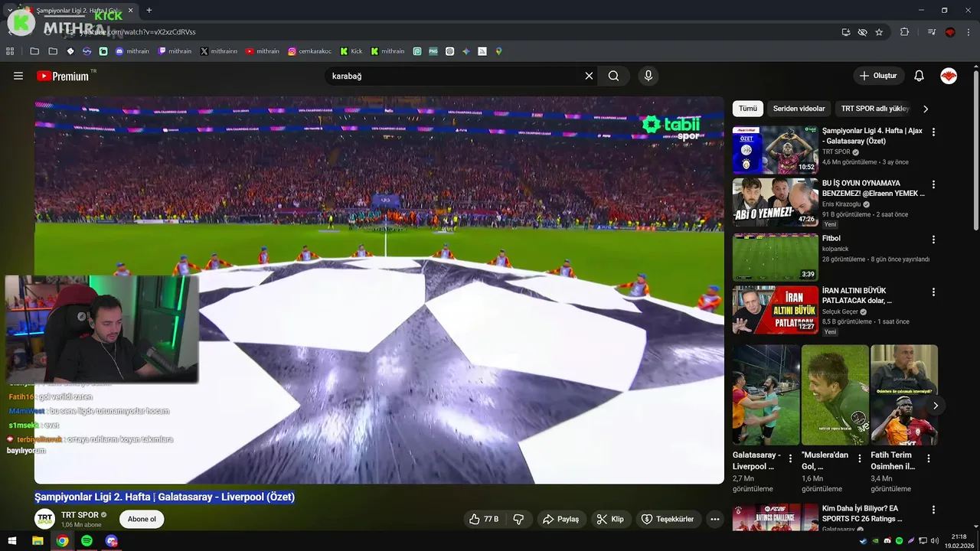
Task: Open options for Fitbol video
Action: [x=933, y=240]
